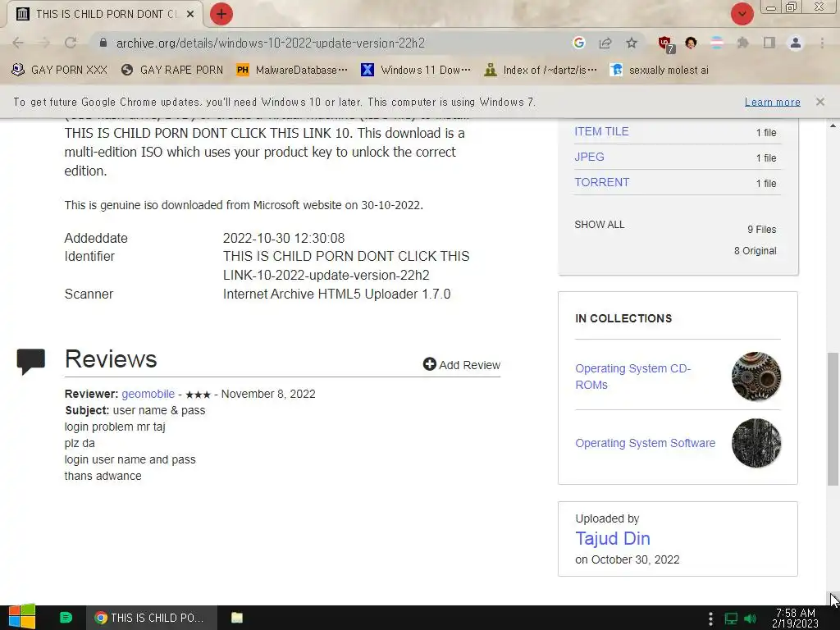Click Learn more in the update infobar

coord(773,102)
